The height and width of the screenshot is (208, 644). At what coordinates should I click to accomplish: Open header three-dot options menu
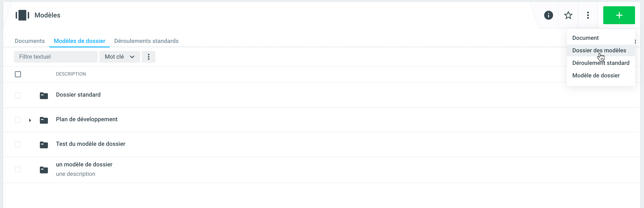(588, 15)
